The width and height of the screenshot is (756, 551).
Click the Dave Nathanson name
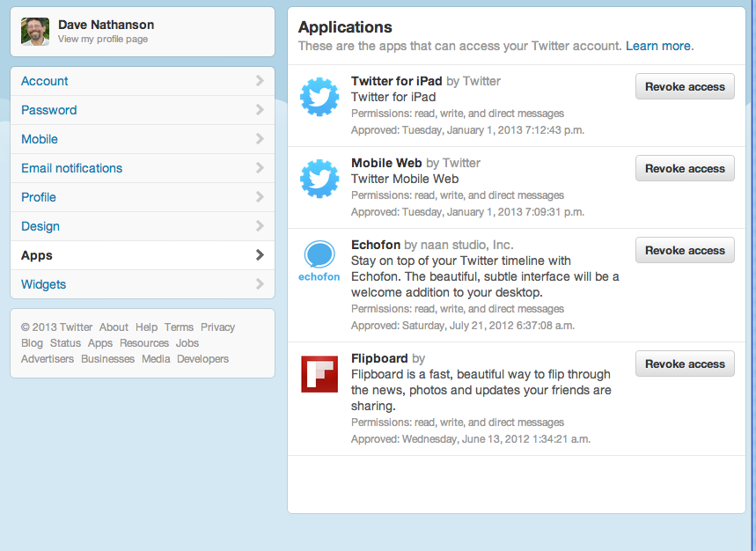(106, 25)
